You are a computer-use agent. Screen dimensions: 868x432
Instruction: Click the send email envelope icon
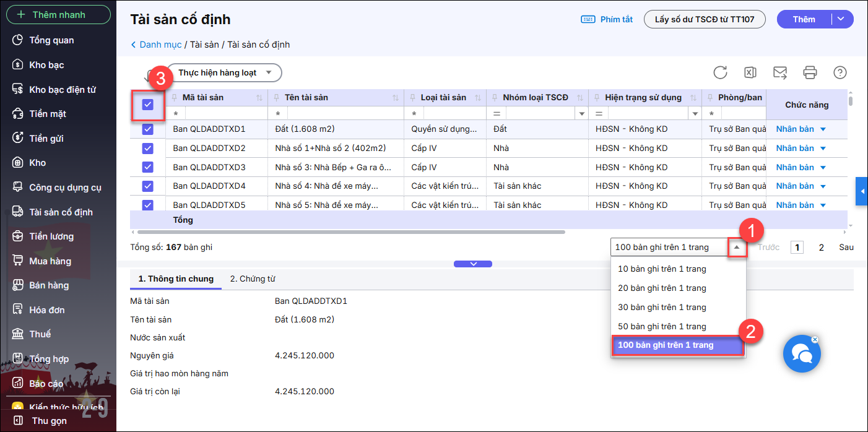780,72
